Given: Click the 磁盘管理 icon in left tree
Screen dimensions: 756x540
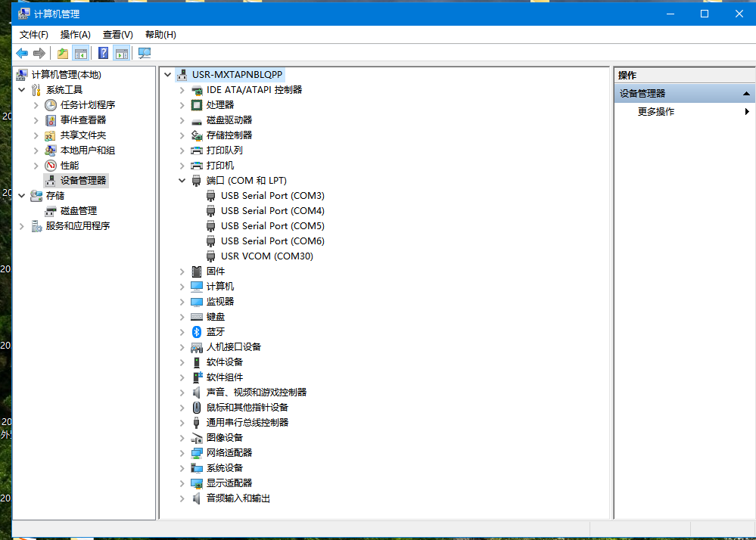Looking at the screenshot, I should click(x=51, y=211).
